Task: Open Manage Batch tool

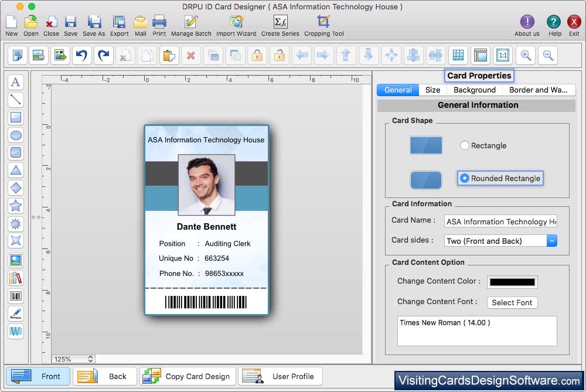Action: (x=191, y=25)
